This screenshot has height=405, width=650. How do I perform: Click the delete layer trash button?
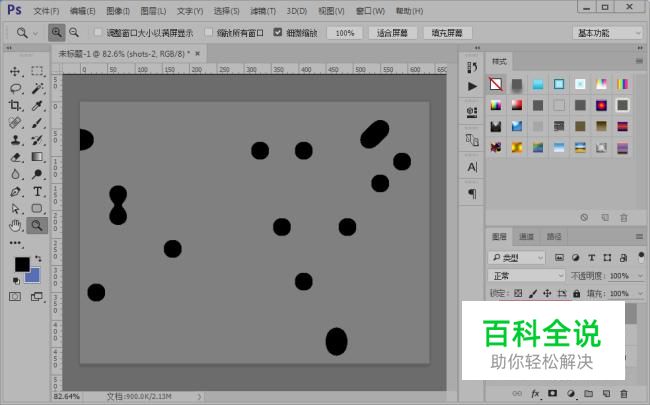tap(623, 393)
